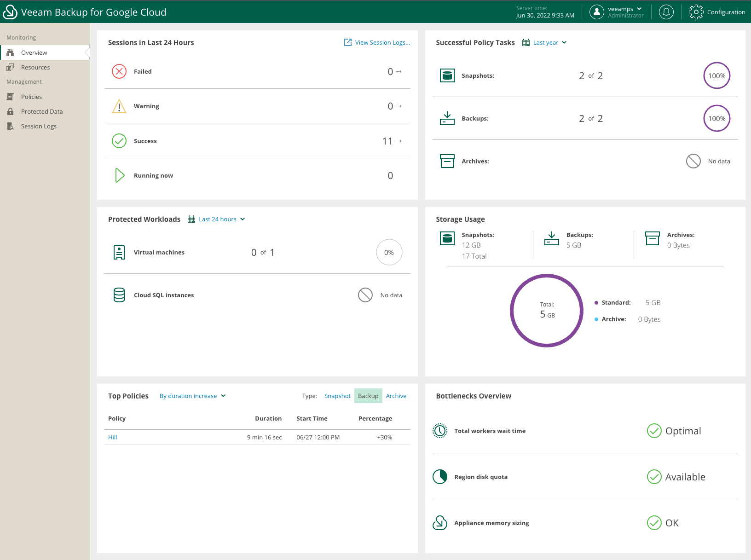The width and height of the screenshot is (751, 560).
Task: Click the Snapshots icon in Successful Policy Tasks
Action: [447, 75]
